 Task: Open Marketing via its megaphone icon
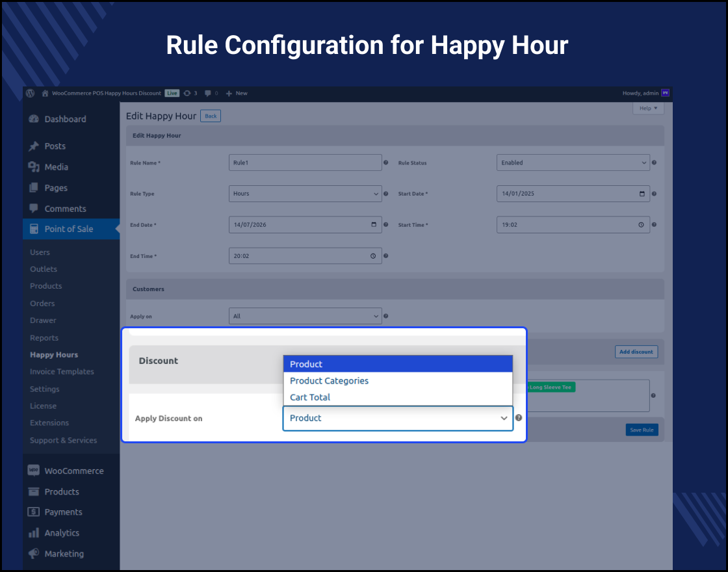(34, 553)
